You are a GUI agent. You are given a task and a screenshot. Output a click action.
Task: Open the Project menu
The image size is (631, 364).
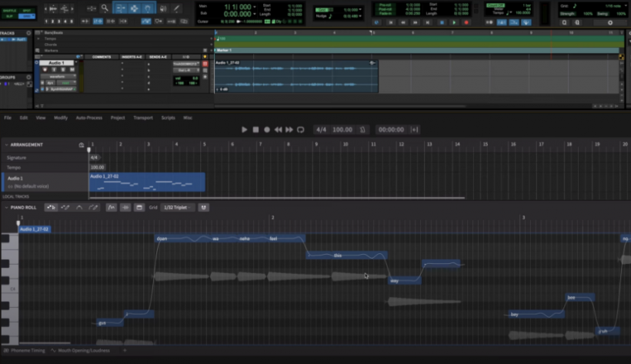[x=118, y=118]
